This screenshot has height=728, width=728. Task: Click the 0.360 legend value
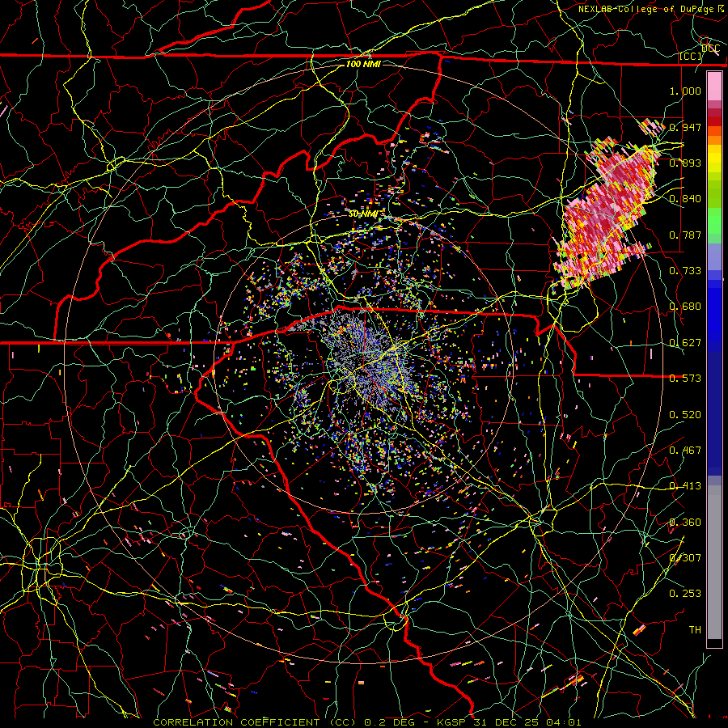click(x=685, y=522)
